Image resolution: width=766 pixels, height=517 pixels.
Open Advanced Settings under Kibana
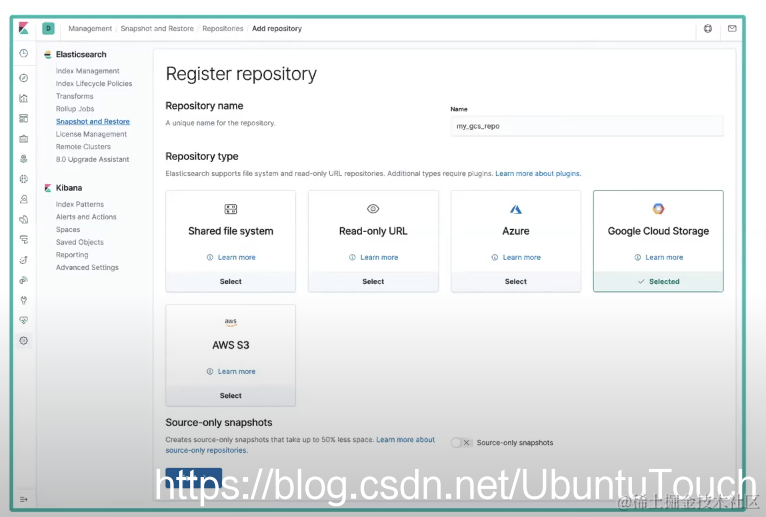click(87, 267)
